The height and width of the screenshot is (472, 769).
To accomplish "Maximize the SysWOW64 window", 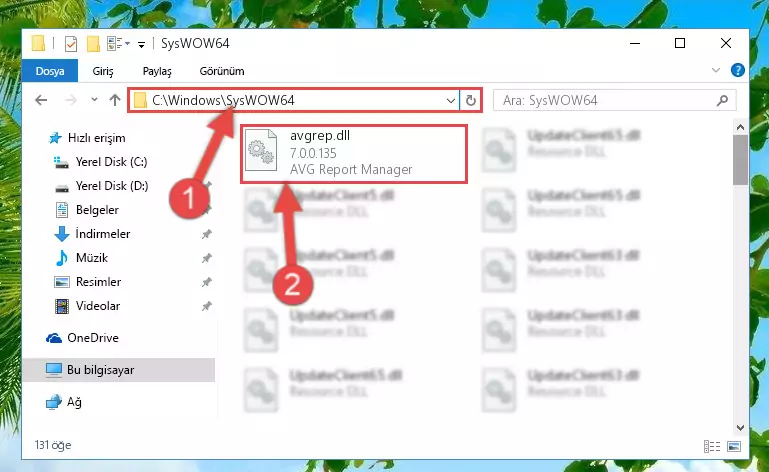I will point(680,43).
